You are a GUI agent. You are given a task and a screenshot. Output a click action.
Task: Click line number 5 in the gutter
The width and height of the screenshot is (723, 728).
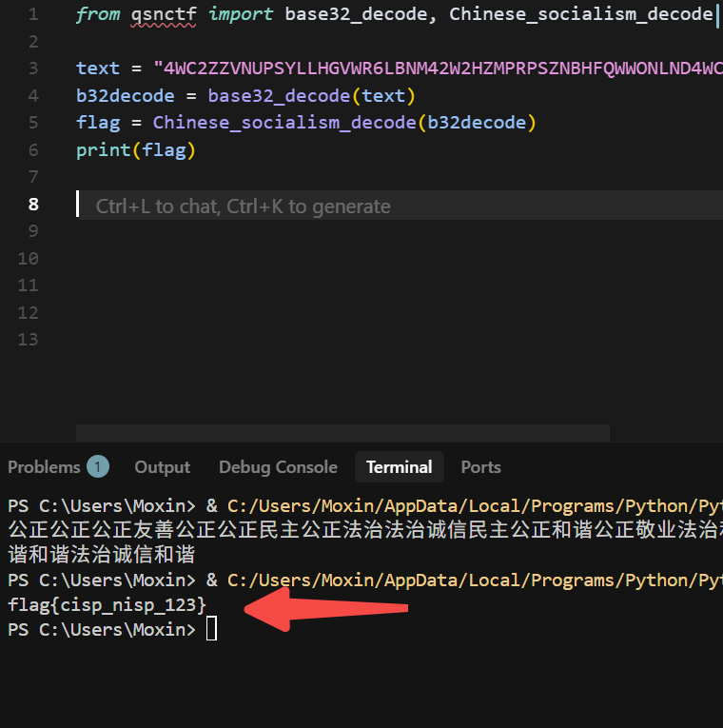33,123
